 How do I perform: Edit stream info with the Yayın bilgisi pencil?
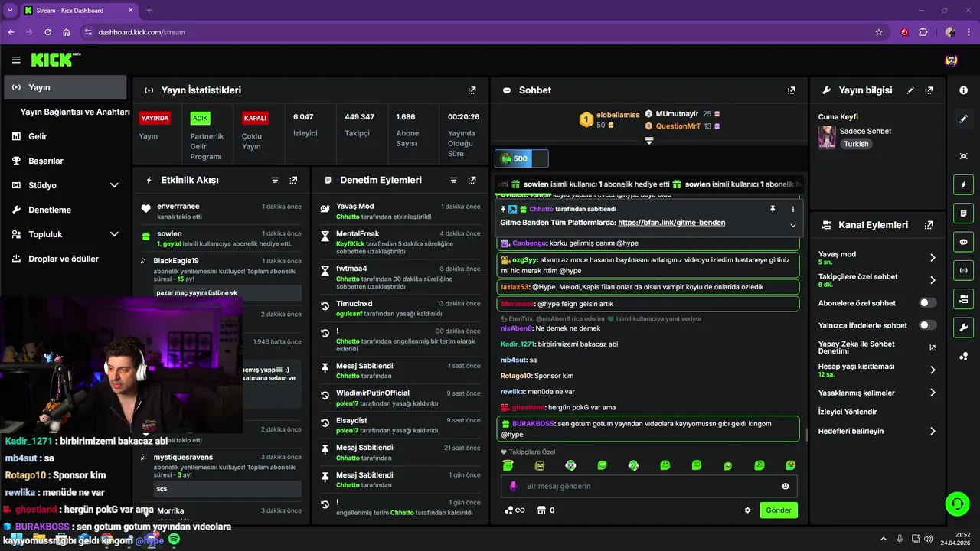click(910, 90)
